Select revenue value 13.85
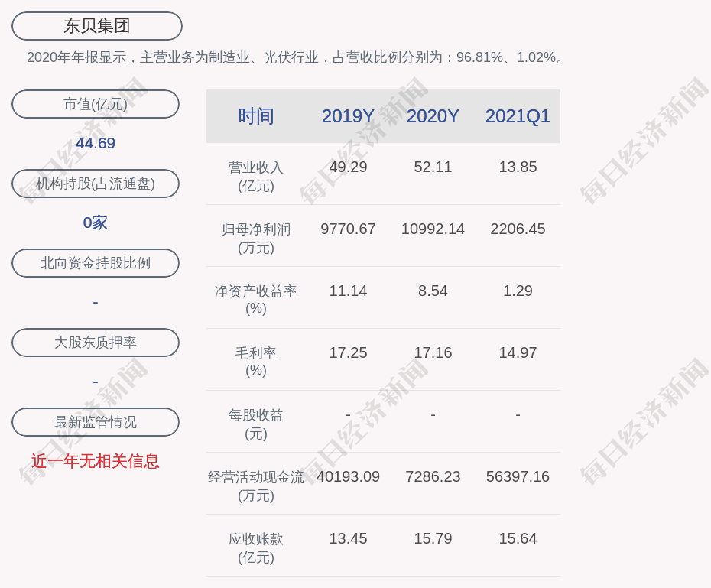Viewport: 711px width, 588px height. (518, 167)
